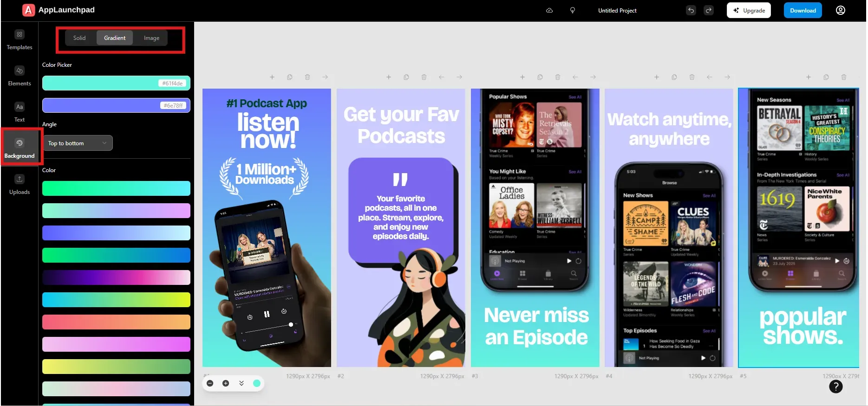This screenshot has width=868, height=406.
Task: Click the Untitled Project name
Action: [617, 10]
